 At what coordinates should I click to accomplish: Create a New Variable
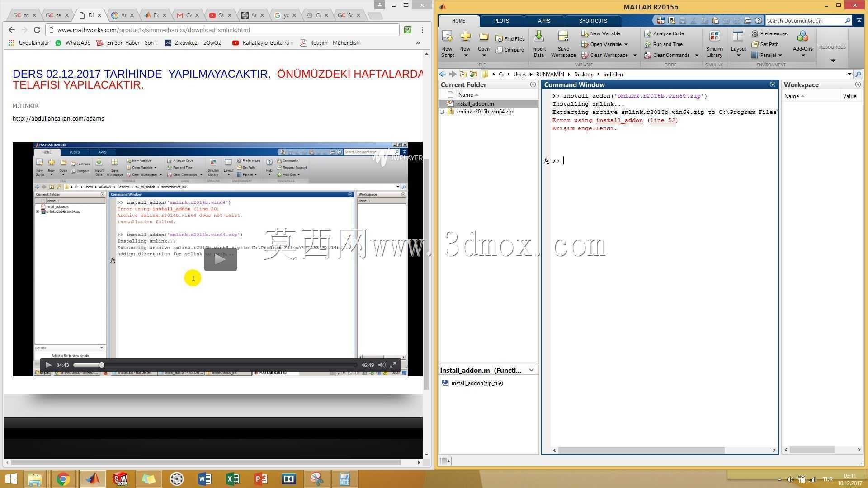click(601, 33)
